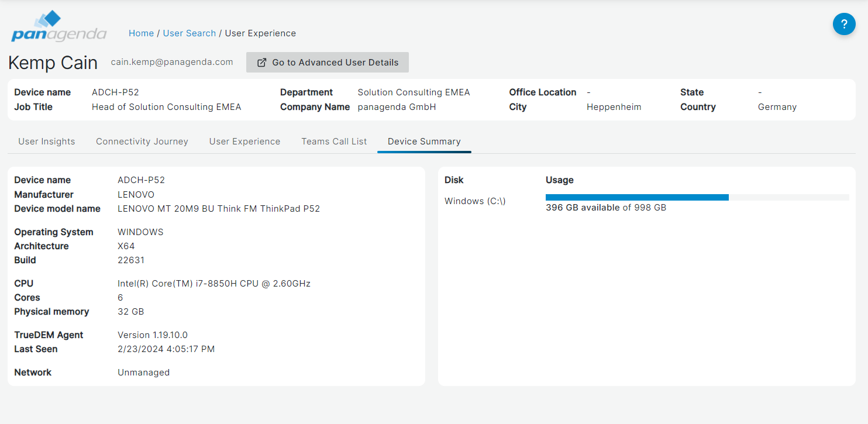Click the panagenda logo
Viewport: 868px width, 424px height.
58,26
